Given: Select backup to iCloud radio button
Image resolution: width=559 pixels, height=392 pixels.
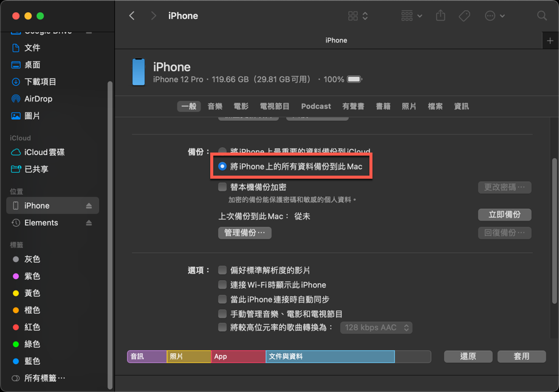Looking at the screenshot, I should (222, 151).
